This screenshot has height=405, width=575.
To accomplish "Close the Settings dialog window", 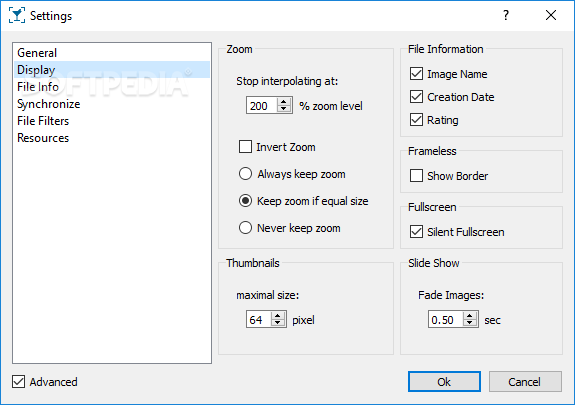I will 551,15.
